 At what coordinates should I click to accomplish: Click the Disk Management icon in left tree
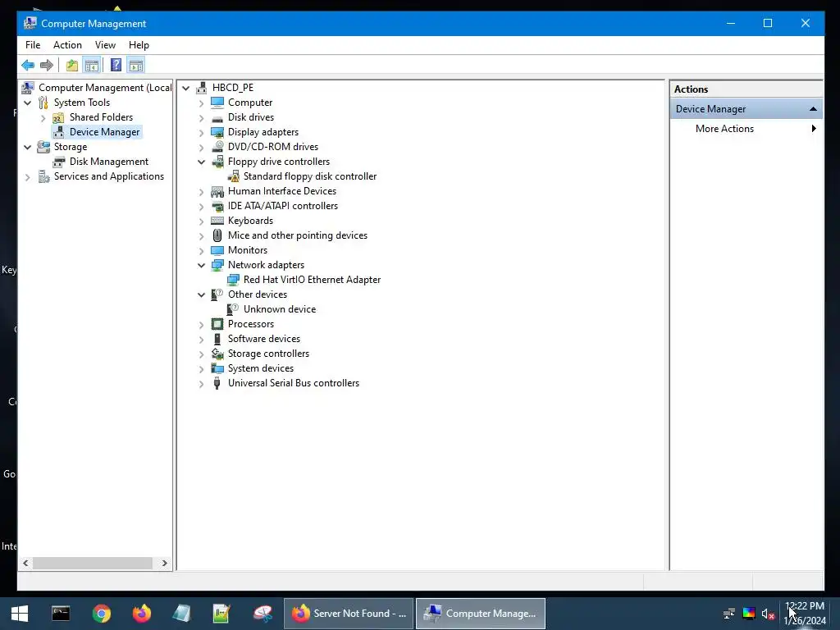pyautogui.click(x=58, y=162)
